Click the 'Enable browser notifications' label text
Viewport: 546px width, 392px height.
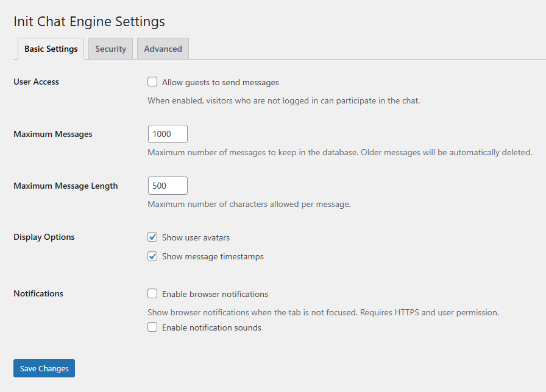[214, 294]
